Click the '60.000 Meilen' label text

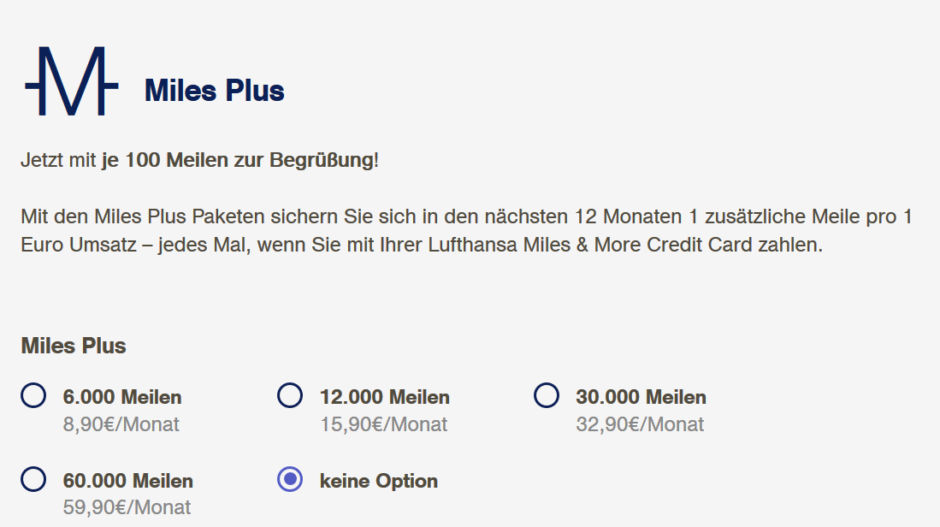click(x=127, y=481)
